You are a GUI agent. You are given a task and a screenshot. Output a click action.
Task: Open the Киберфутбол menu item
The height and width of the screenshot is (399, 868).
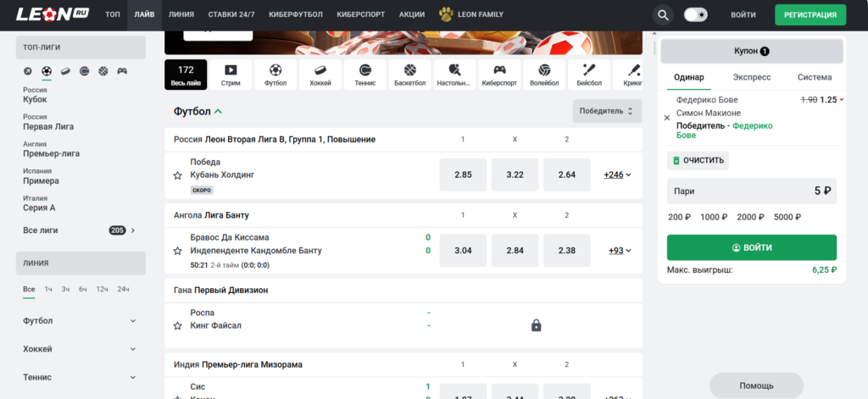293,15
